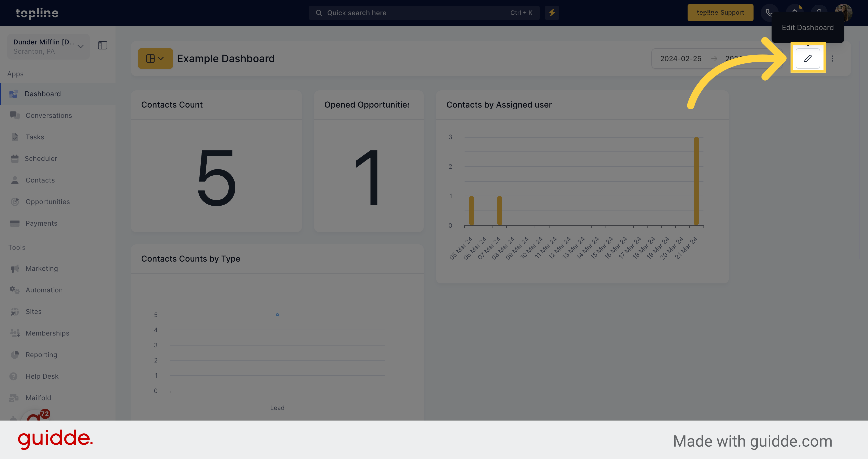868x459 pixels.
Task: Click the Payments card icon
Action: [x=15, y=223]
